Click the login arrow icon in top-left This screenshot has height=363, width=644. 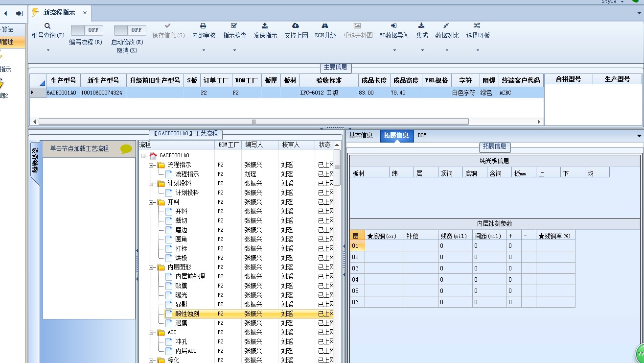click(20, 13)
